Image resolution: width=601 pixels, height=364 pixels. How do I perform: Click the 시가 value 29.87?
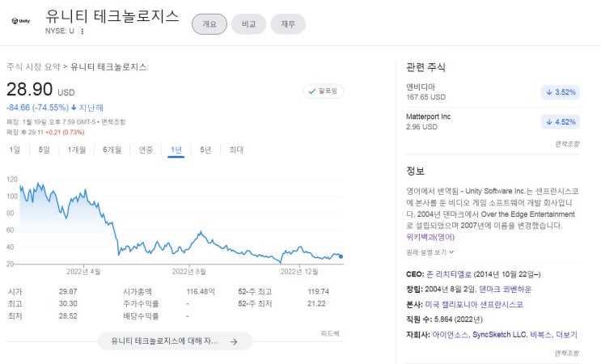(68, 291)
